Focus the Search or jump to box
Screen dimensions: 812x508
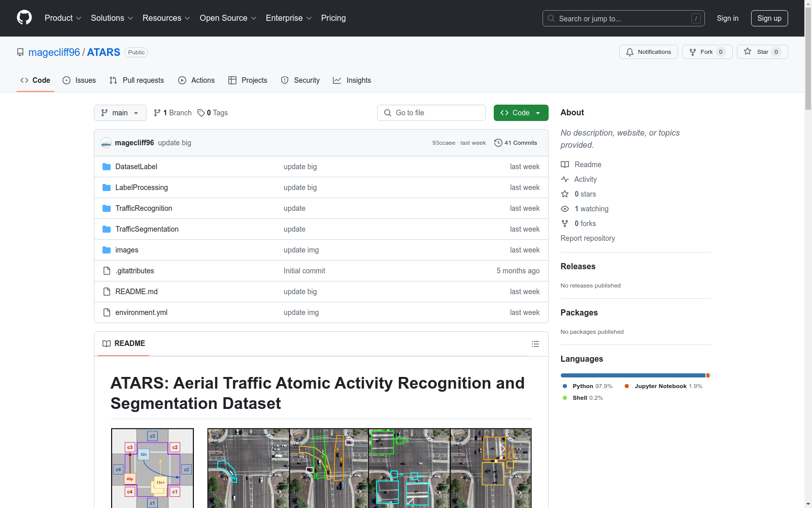(623, 18)
